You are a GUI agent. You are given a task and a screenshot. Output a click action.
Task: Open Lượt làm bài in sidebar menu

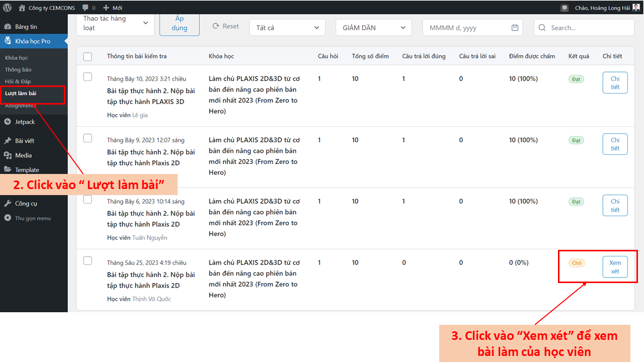click(21, 94)
